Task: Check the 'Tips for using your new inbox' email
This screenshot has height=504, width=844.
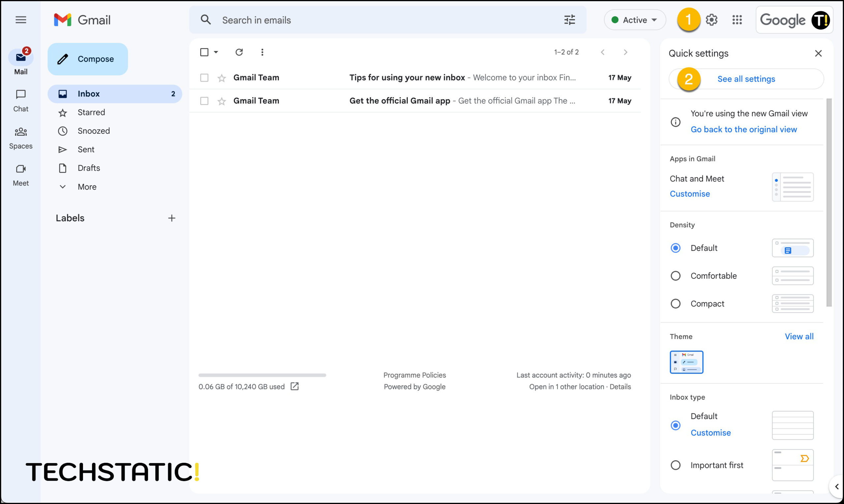Action: tap(204, 77)
